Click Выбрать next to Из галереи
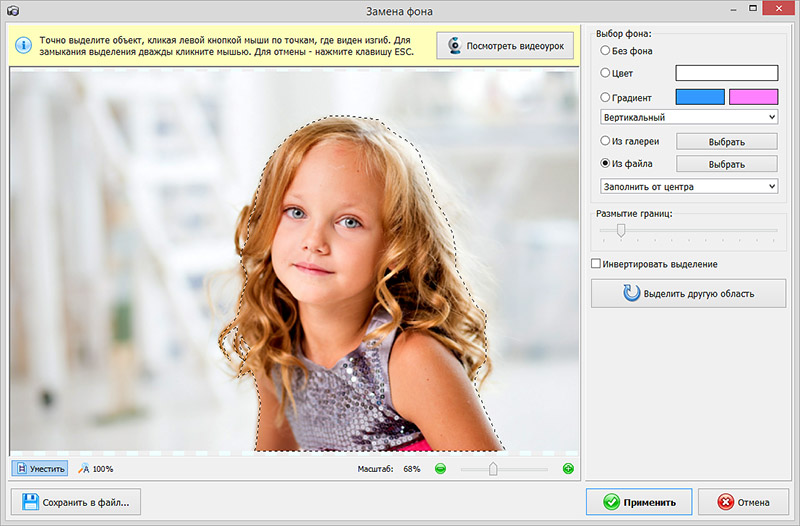 point(727,142)
